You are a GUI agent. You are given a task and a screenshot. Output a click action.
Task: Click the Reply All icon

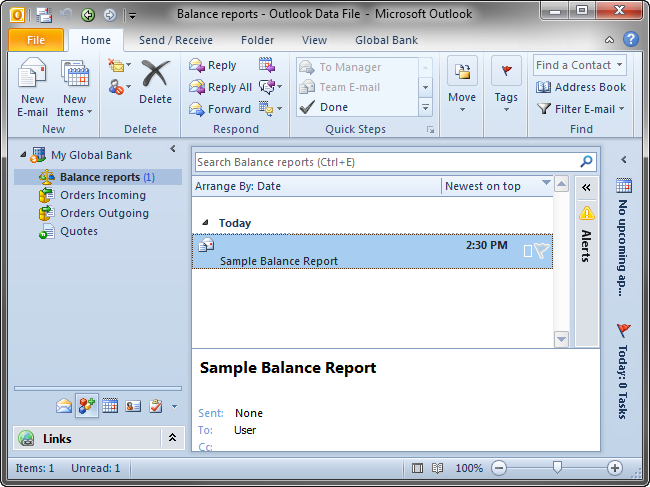click(197, 87)
